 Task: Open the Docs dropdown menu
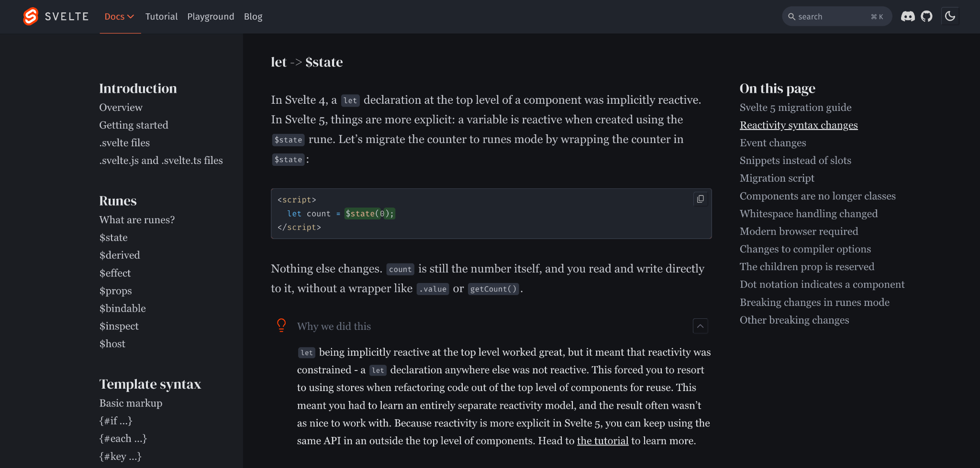[x=119, y=16]
